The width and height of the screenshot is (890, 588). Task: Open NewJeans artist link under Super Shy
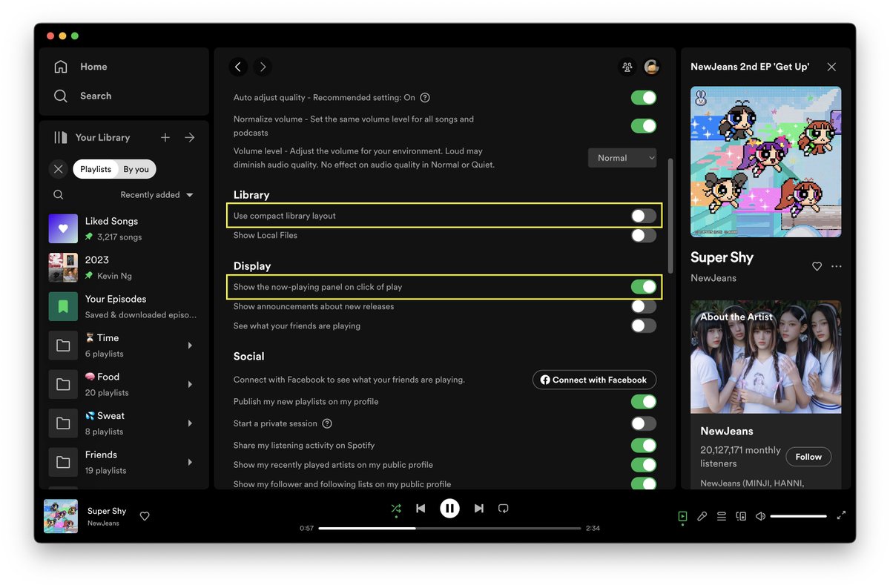point(713,278)
